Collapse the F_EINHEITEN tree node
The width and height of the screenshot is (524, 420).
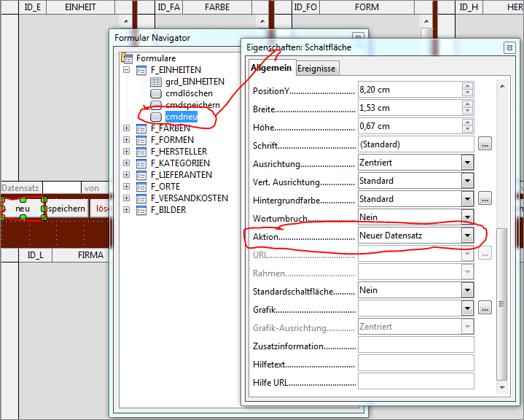[x=126, y=70]
